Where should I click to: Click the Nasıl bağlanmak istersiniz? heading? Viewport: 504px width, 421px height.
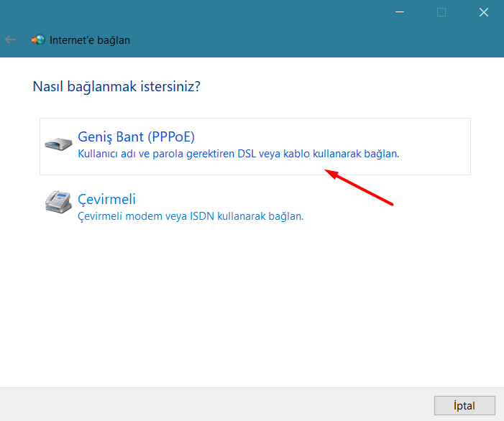(x=116, y=87)
